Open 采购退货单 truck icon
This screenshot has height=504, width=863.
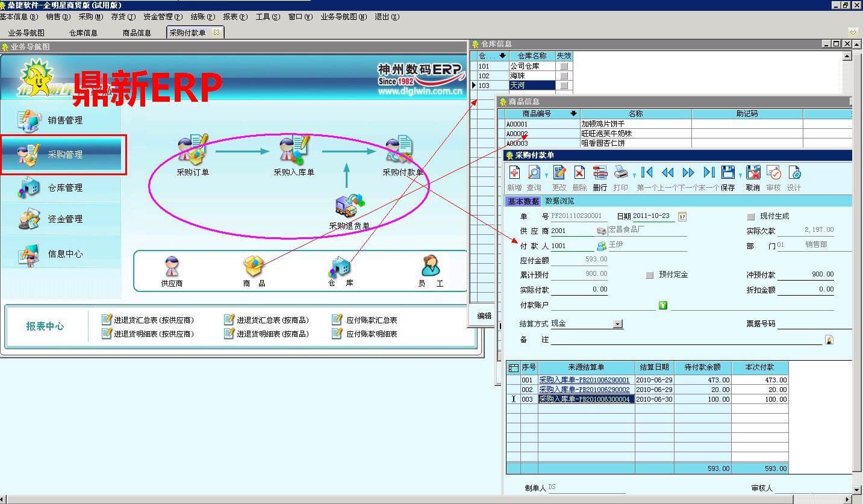350,205
